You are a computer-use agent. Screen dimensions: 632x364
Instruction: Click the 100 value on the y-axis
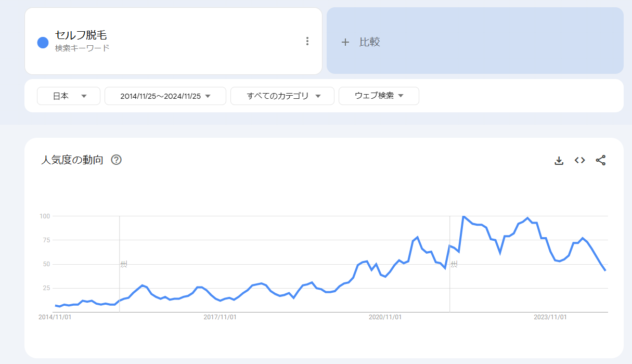point(46,215)
